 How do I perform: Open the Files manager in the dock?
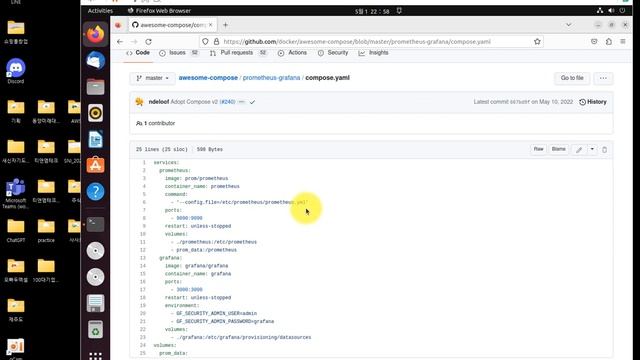point(96,87)
